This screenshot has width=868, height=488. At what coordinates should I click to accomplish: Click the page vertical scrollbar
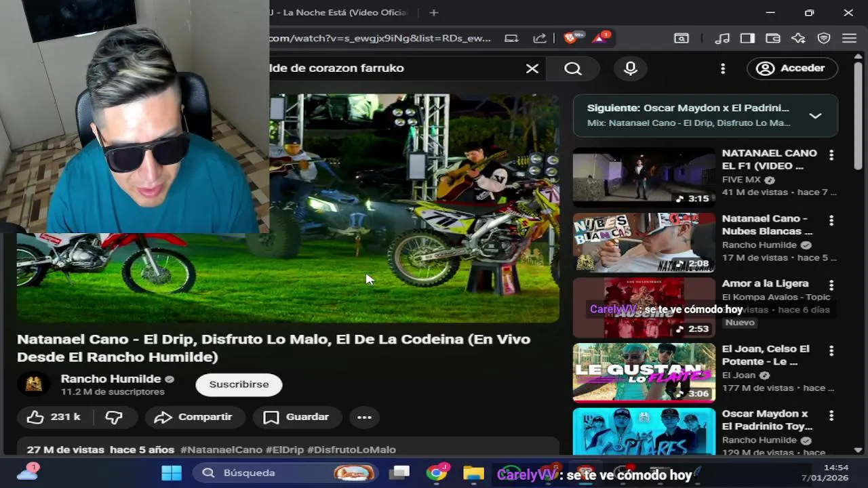pyautogui.click(x=859, y=115)
